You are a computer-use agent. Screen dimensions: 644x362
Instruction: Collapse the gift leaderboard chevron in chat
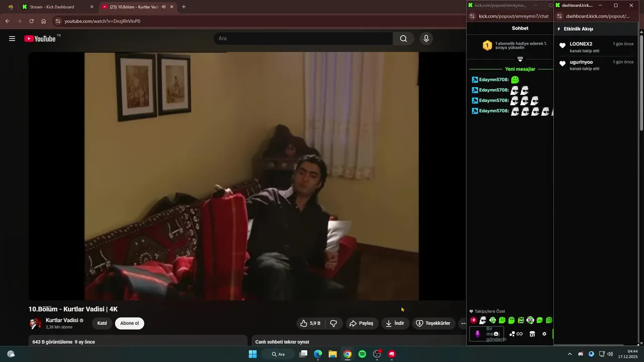point(520,59)
